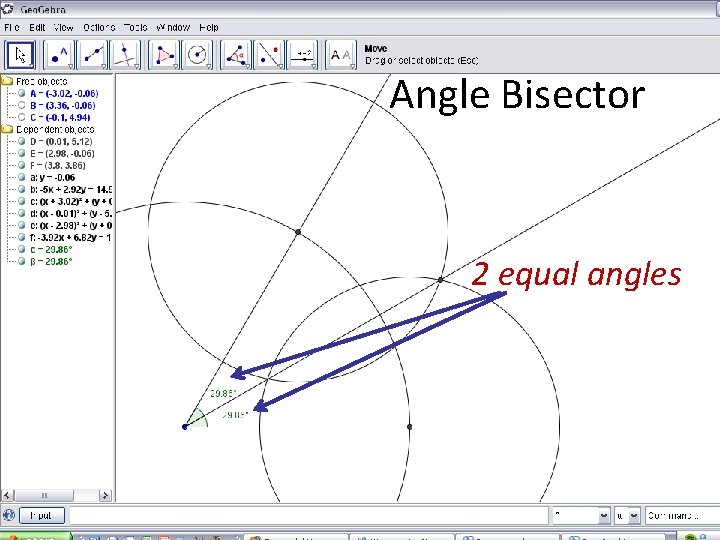Click point F on the angle bisector line
This screenshot has width=720, height=540.
[440, 279]
